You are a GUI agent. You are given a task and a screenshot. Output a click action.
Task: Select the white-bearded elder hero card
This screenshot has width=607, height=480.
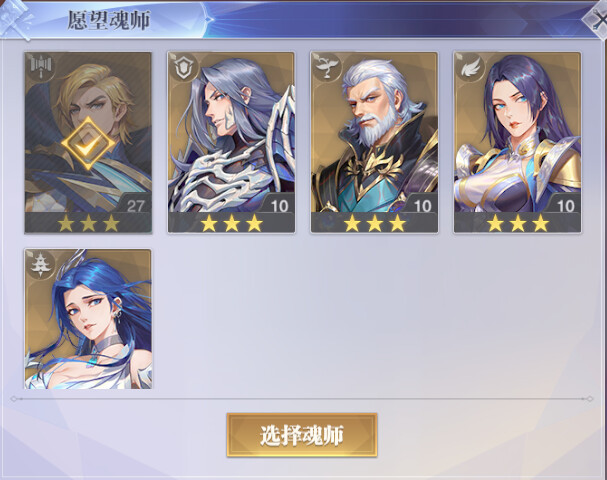(x=374, y=142)
